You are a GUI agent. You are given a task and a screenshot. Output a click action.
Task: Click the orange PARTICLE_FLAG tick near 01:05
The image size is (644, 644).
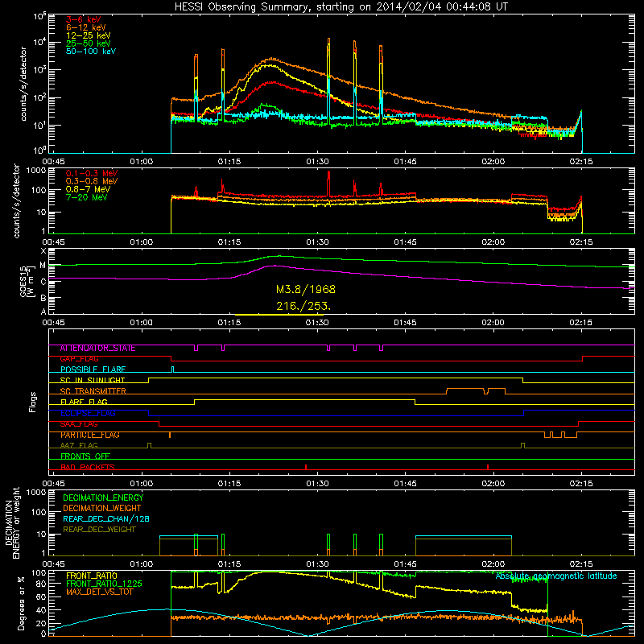click(x=170, y=435)
